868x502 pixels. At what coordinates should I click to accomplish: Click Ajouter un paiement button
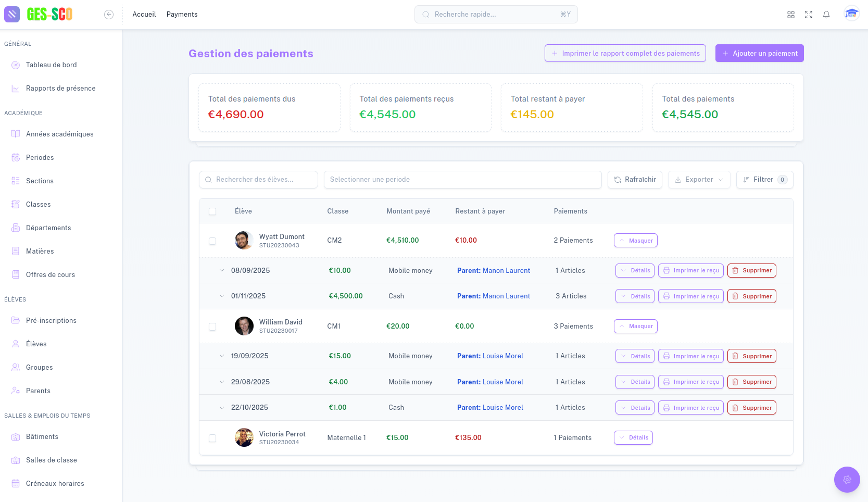pyautogui.click(x=759, y=53)
